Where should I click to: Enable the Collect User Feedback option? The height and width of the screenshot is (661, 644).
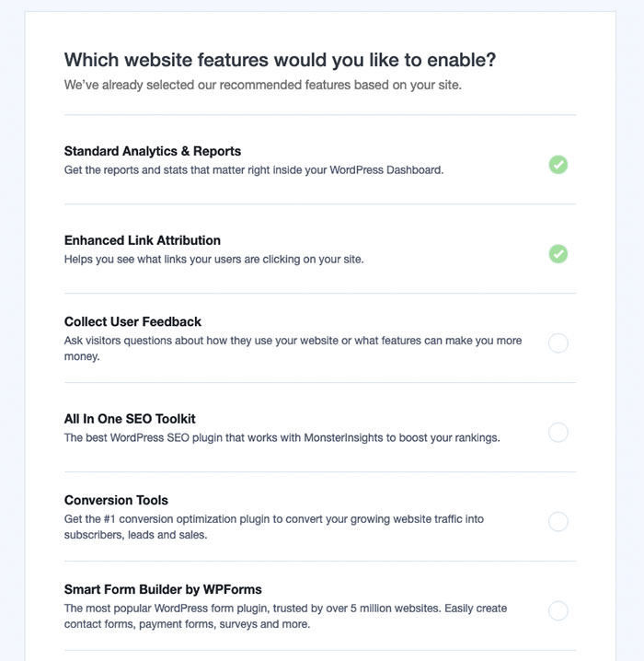pos(558,343)
